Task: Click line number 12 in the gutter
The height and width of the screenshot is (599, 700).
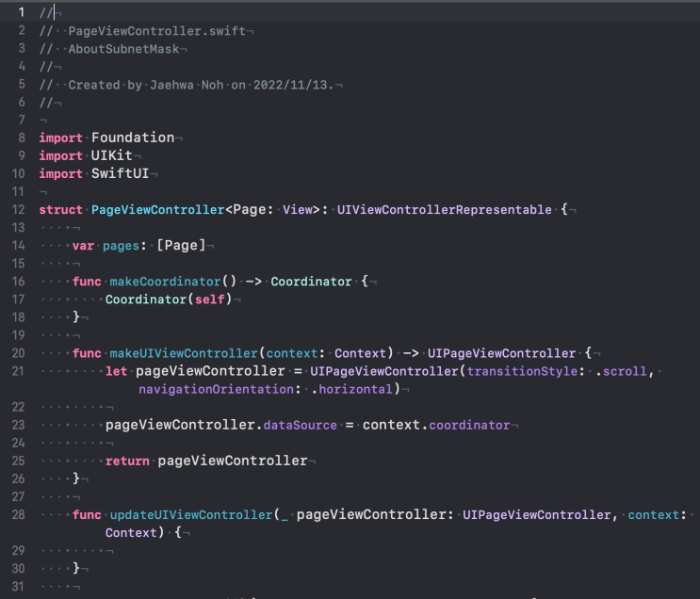Action: tap(18, 210)
